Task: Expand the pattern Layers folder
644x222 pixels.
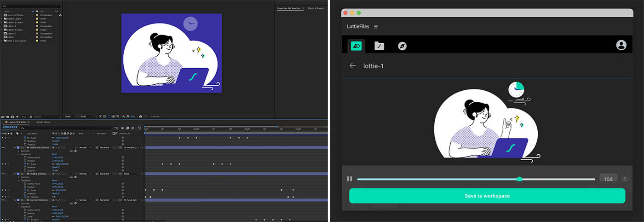Action: tap(2, 18)
